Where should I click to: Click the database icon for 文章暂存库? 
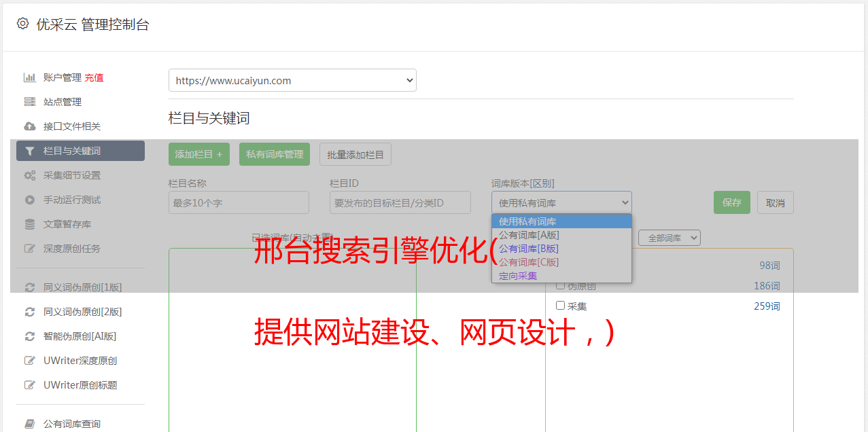tap(30, 224)
